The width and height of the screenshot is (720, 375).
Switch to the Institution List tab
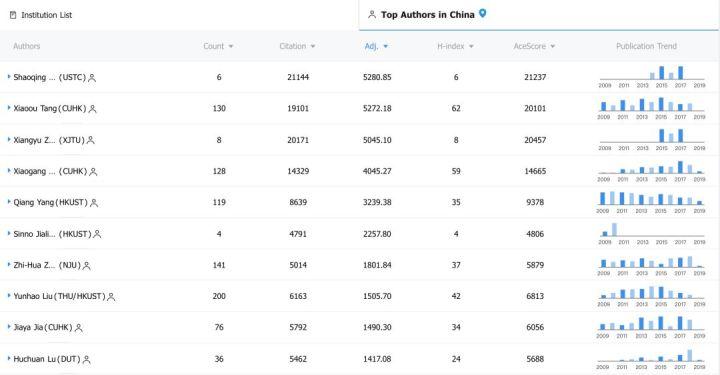point(41,15)
